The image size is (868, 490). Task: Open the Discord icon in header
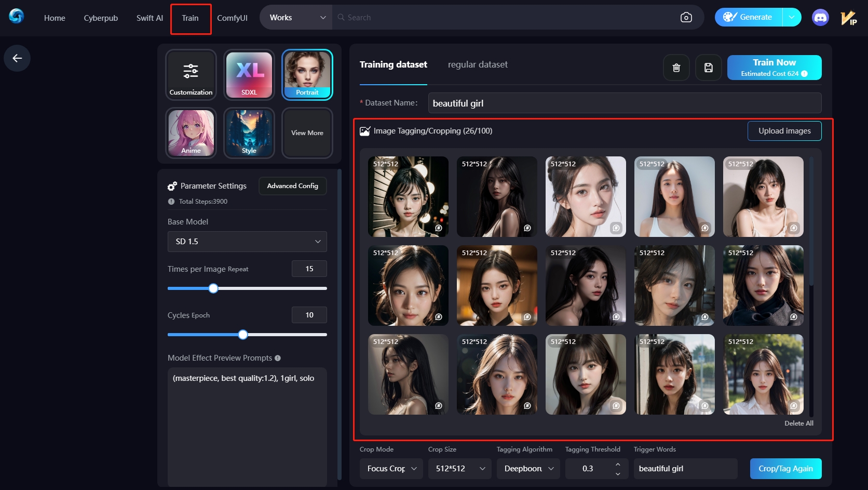tap(820, 18)
